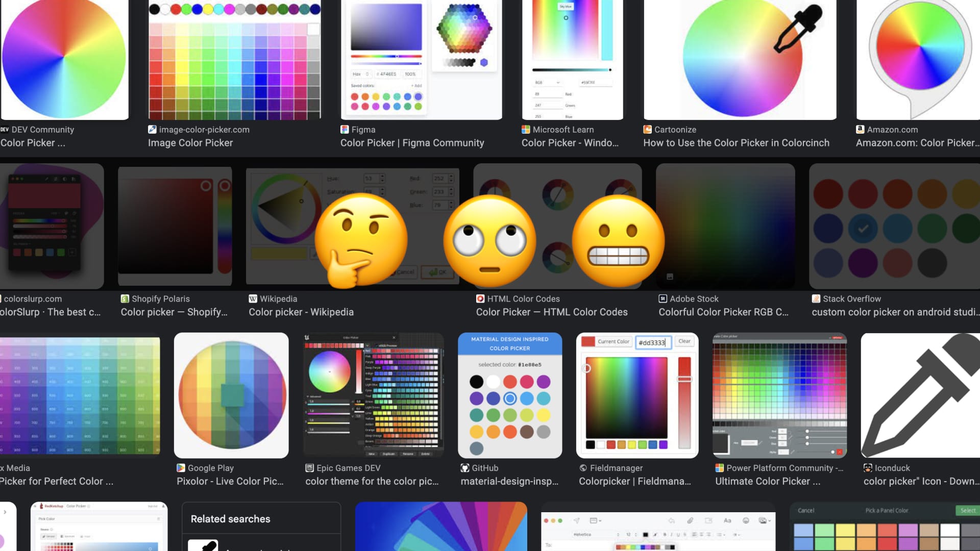Open the Fieldmanager #dd3333 colorpicker thumbnail
The image size is (980, 551).
(637, 395)
